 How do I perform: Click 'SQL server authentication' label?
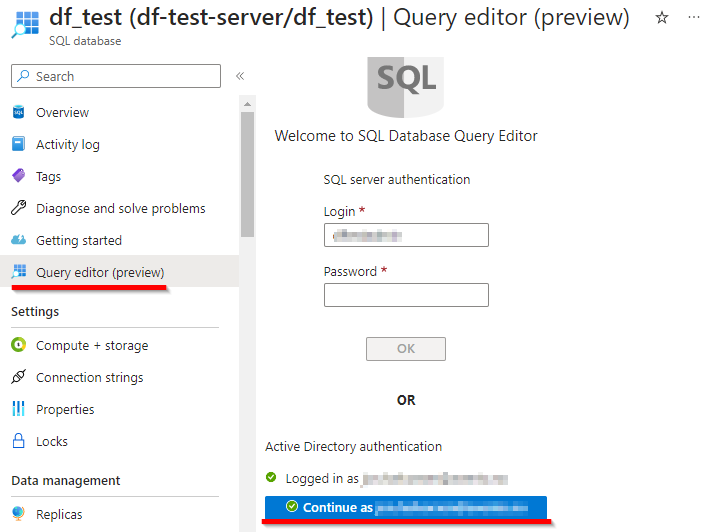[397, 180]
